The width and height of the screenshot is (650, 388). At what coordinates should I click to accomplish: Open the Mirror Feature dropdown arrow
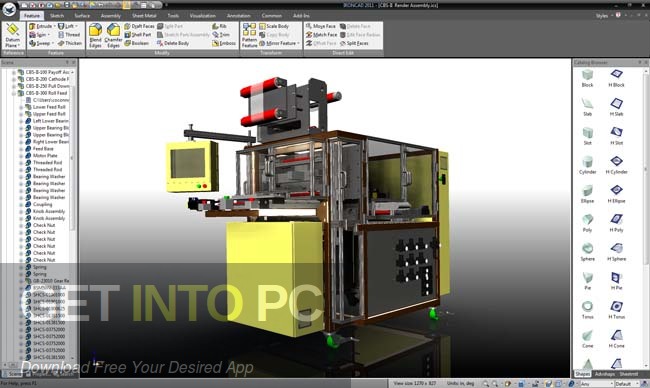point(298,43)
